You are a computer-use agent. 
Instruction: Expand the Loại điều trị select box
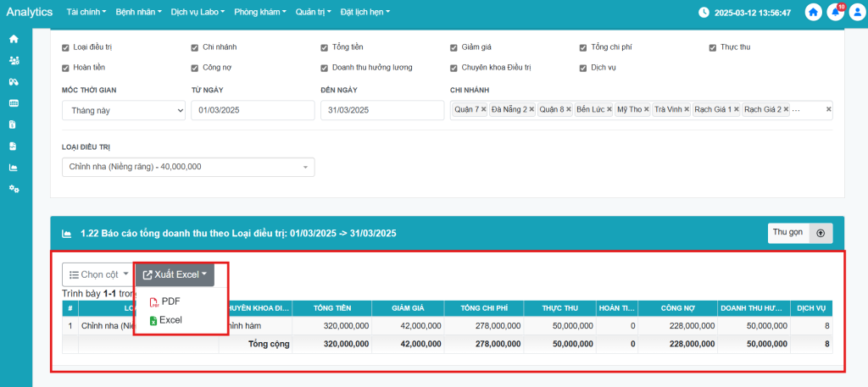[x=187, y=167]
